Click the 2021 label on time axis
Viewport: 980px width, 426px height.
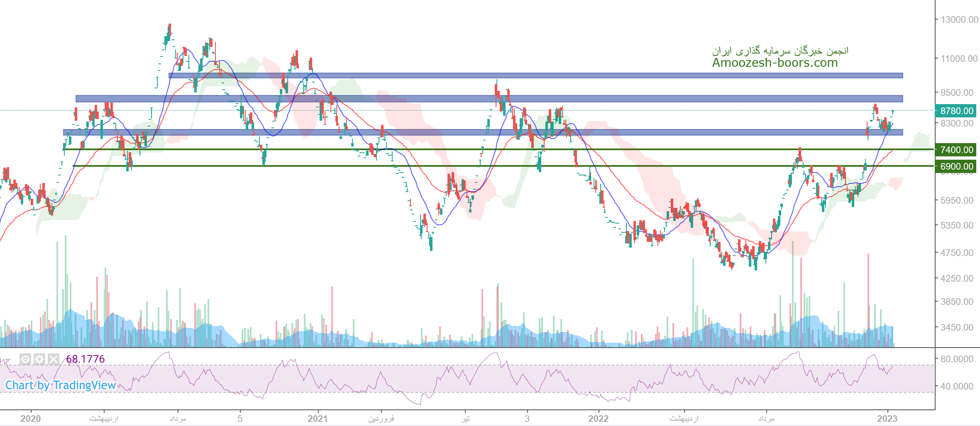click(x=318, y=419)
